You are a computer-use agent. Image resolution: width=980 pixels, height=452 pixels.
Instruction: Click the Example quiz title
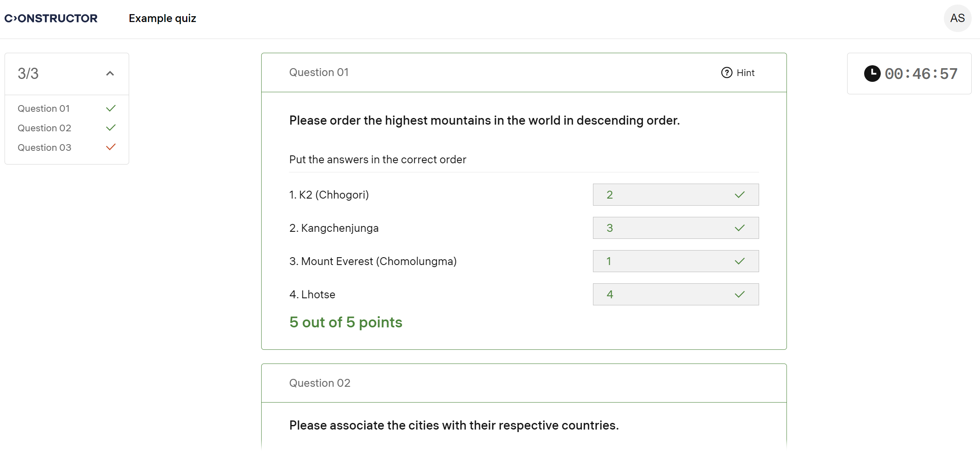pos(162,18)
